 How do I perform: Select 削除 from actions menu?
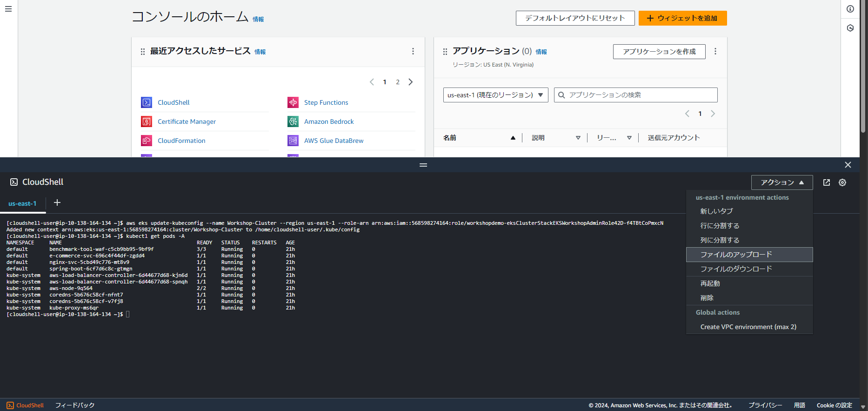(x=749, y=298)
